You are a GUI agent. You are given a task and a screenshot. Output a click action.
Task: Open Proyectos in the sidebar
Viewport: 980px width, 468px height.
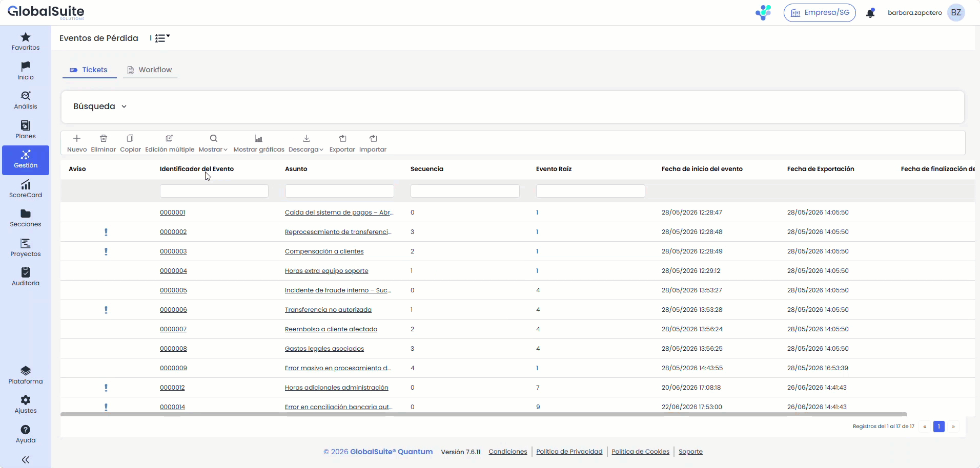(x=26, y=248)
